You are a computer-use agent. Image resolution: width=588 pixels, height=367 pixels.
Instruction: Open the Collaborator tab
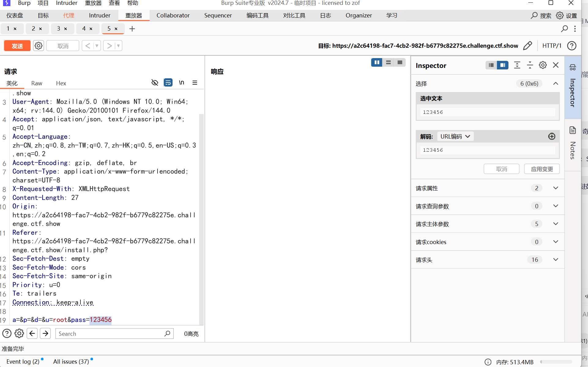[x=173, y=15]
